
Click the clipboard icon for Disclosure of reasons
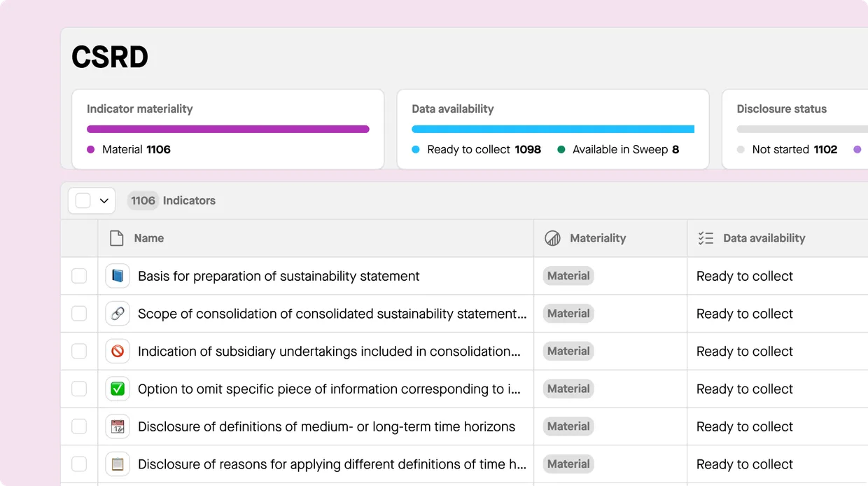[118, 464]
